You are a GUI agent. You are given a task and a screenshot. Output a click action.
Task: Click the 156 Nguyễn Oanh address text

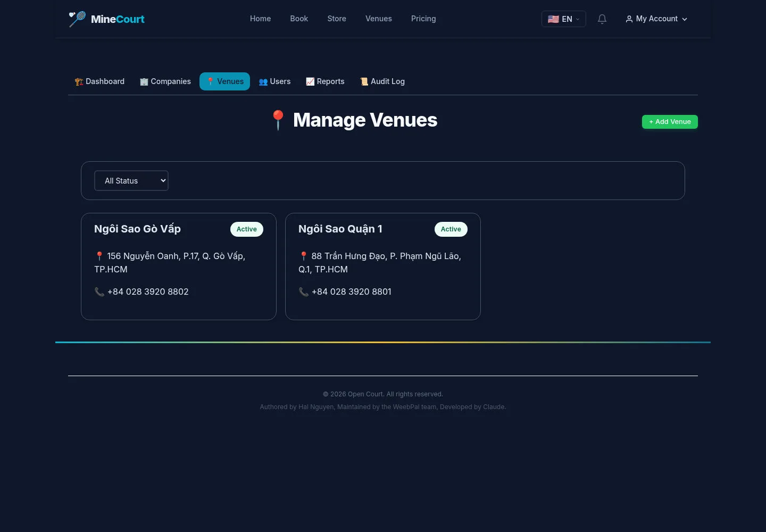pos(170,263)
